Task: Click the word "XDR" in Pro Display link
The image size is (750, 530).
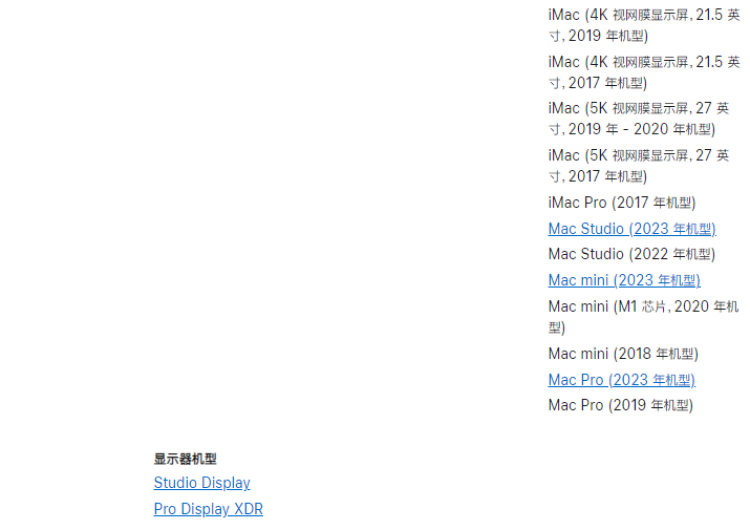Action: (x=248, y=509)
